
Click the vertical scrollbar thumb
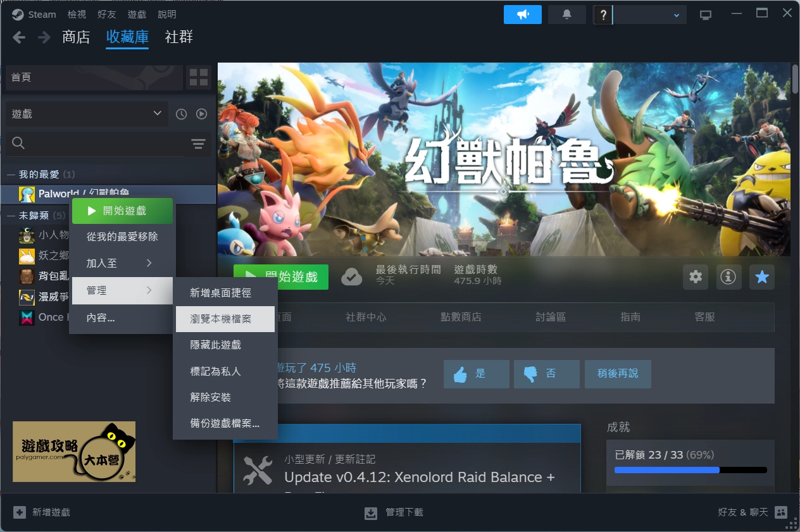(x=796, y=79)
